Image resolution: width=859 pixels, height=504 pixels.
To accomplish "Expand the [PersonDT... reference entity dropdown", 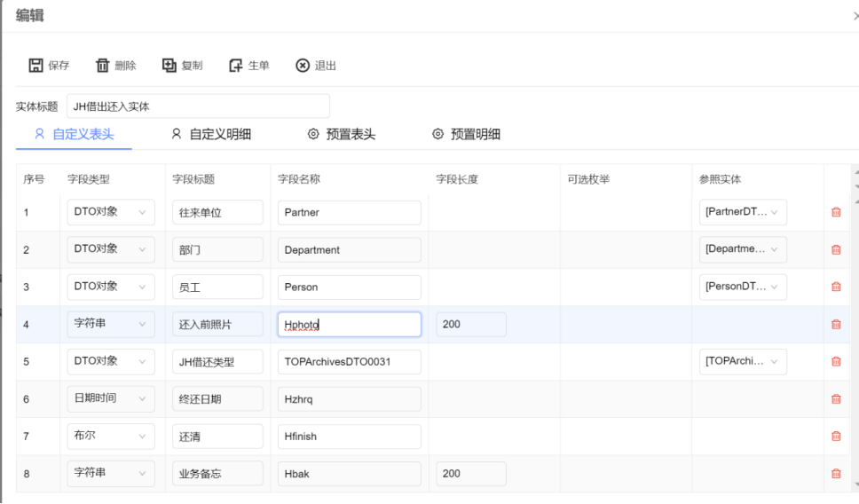I will [x=743, y=287].
